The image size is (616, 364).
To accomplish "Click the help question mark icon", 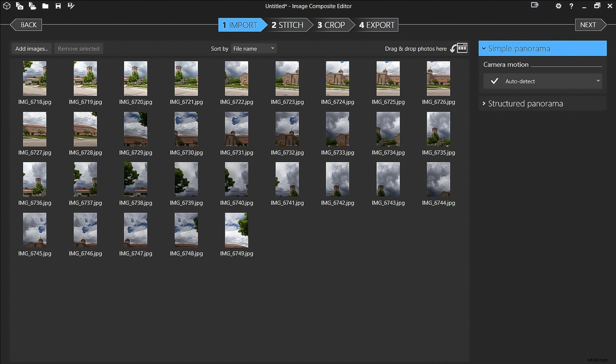I will tap(571, 6).
